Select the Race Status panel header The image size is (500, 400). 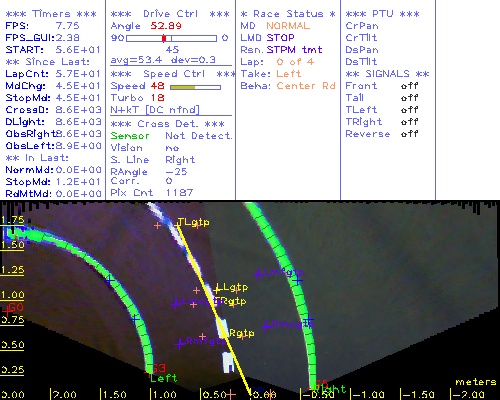click(288, 14)
